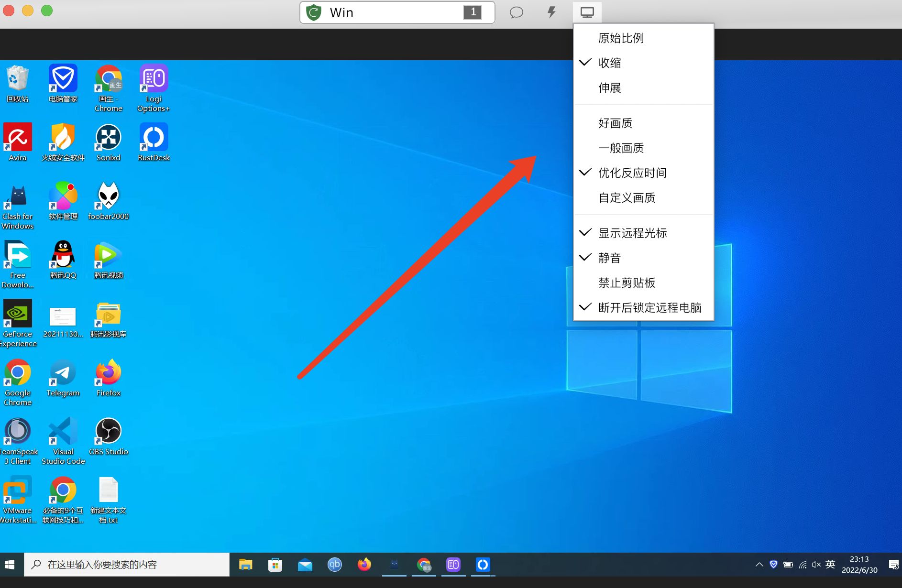Click the Windows Start button
Viewport: 902px width, 588px height.
[10, 565]
